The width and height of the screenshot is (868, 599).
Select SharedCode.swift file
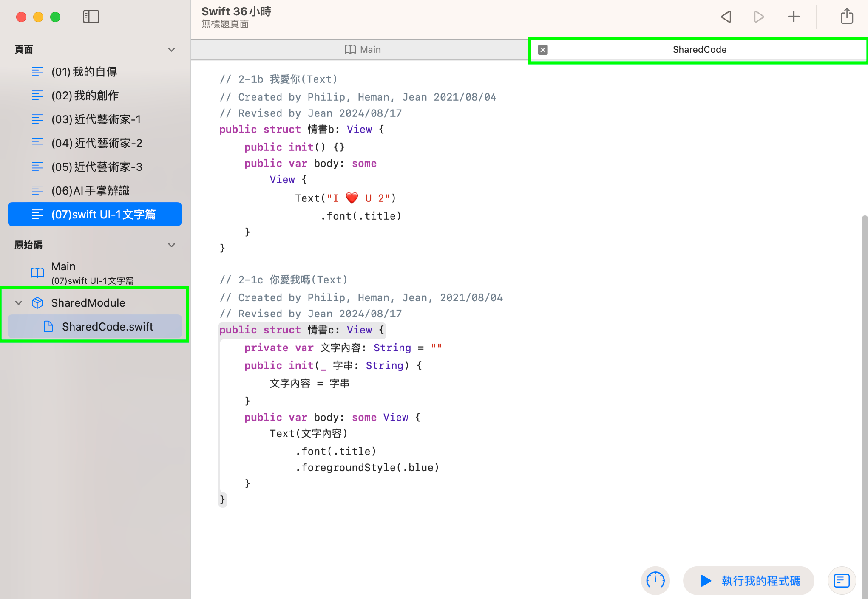[107, 327]
